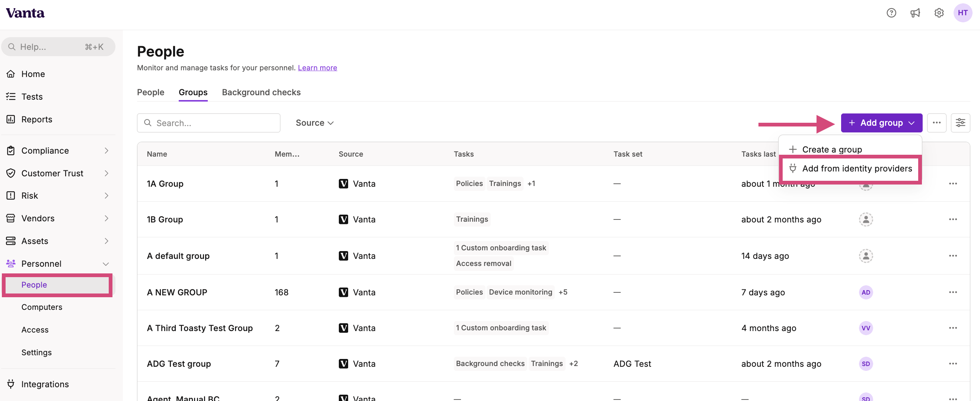Switch to the Groups tab

(x=193, y=92)
